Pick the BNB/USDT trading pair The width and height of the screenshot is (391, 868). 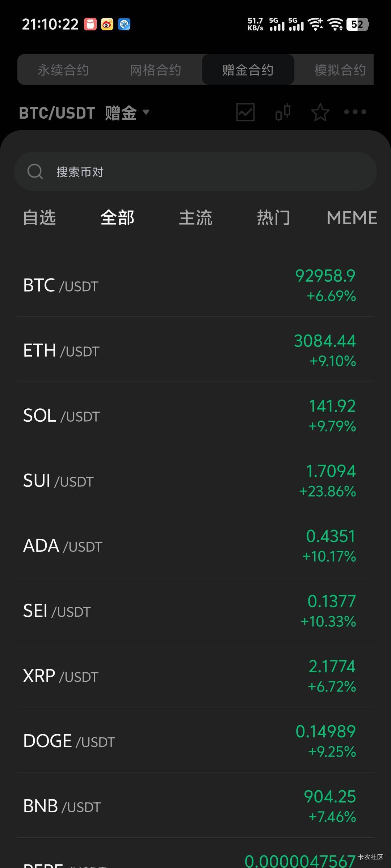point(195,805)
